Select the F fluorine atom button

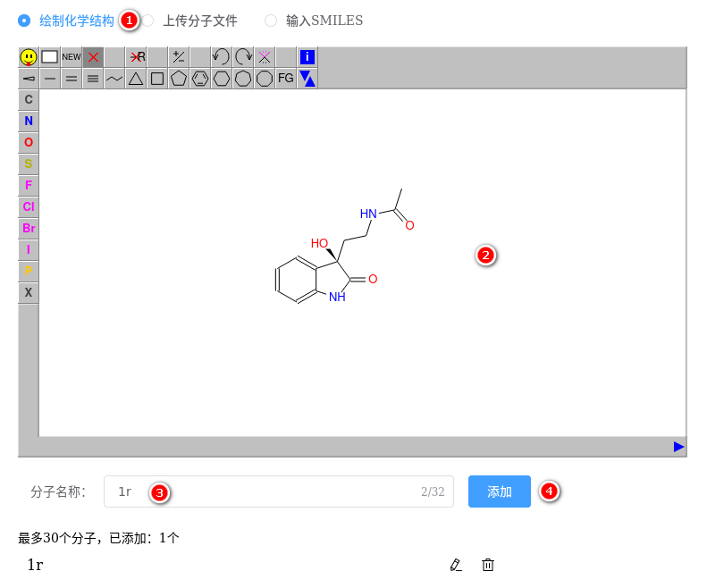pos(29,185)
